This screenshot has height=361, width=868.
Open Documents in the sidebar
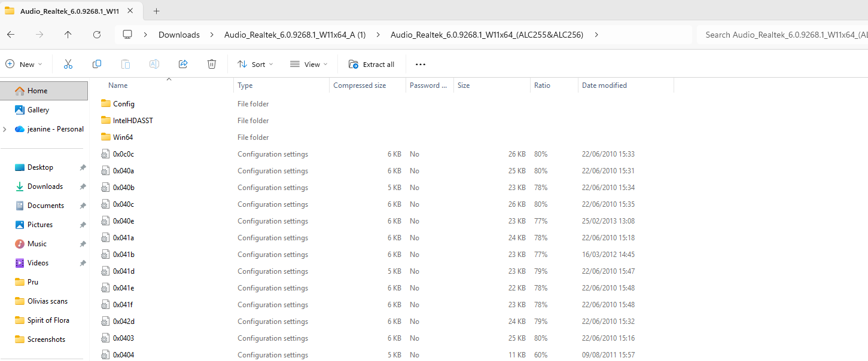pos(45,206)
